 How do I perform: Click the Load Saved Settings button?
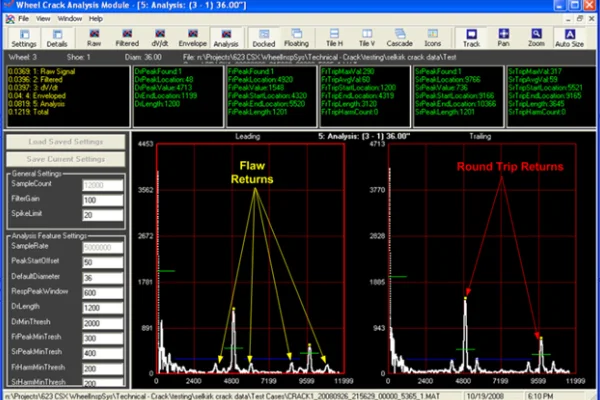[66, 142]
